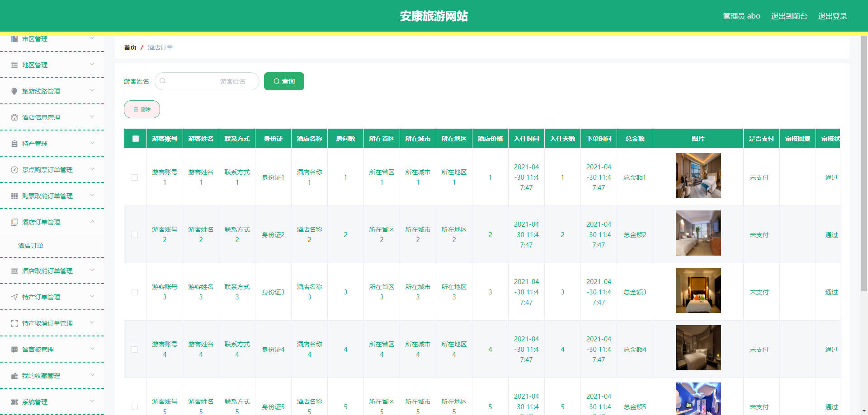Viewport: 868px width, 415px height.
Task: Open the 酒店订单 submenu item
Action: [x=52, y=246]
